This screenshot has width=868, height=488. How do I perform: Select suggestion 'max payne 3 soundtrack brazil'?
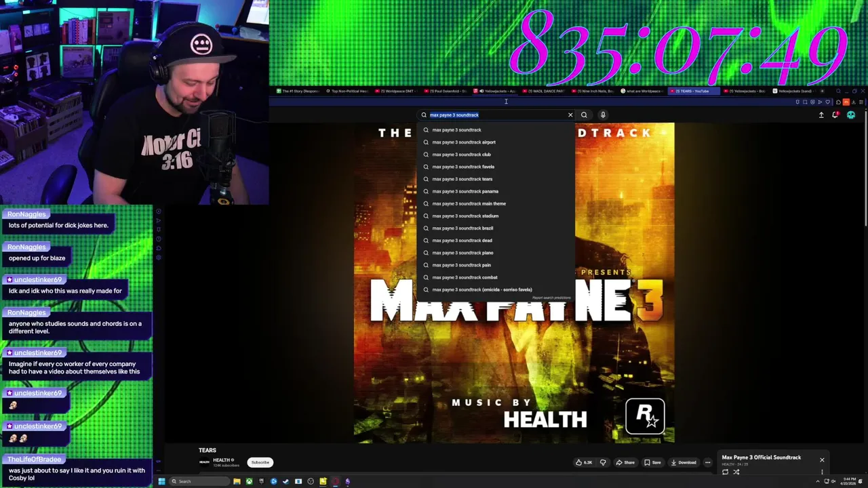pyautogui.click(x=496, y=228)
